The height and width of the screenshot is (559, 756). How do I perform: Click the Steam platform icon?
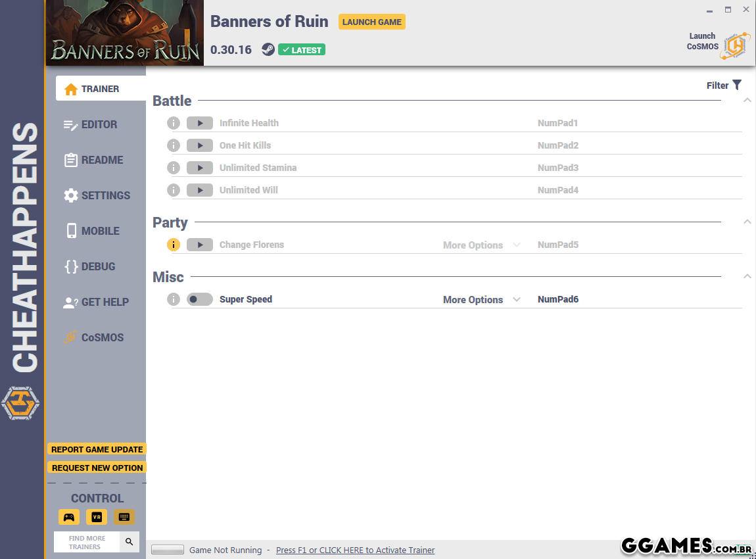click(x=268, y=49)
